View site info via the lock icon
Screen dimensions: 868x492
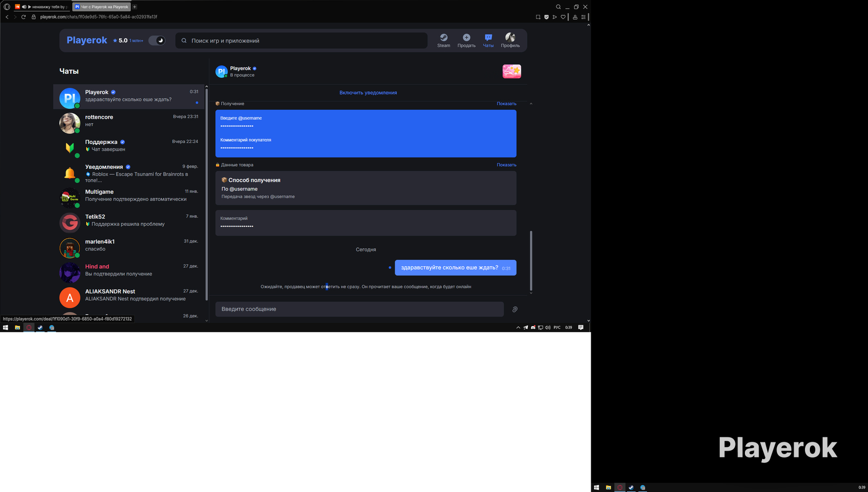[33, 17]
